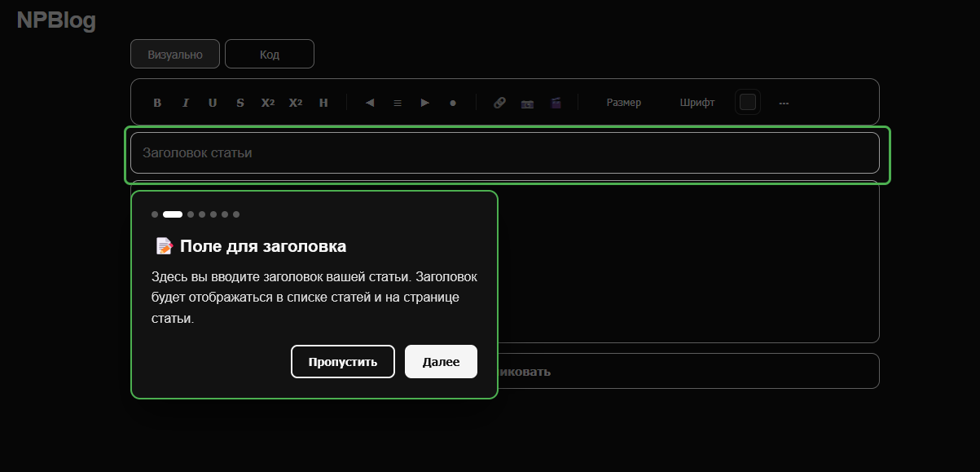Align text left with the left arrow

point(370,103)
